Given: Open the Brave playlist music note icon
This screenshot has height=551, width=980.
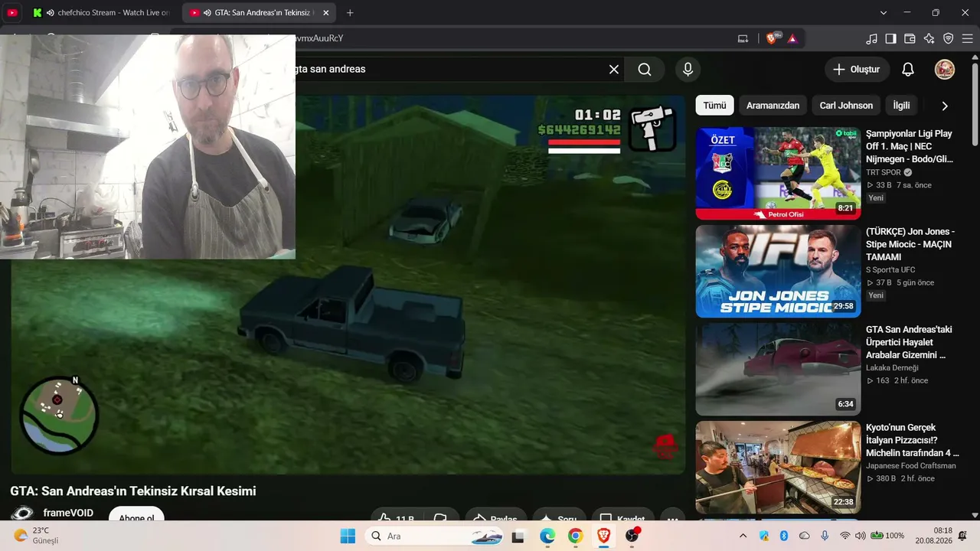Looking at the screenshot, I should point(872,38).
